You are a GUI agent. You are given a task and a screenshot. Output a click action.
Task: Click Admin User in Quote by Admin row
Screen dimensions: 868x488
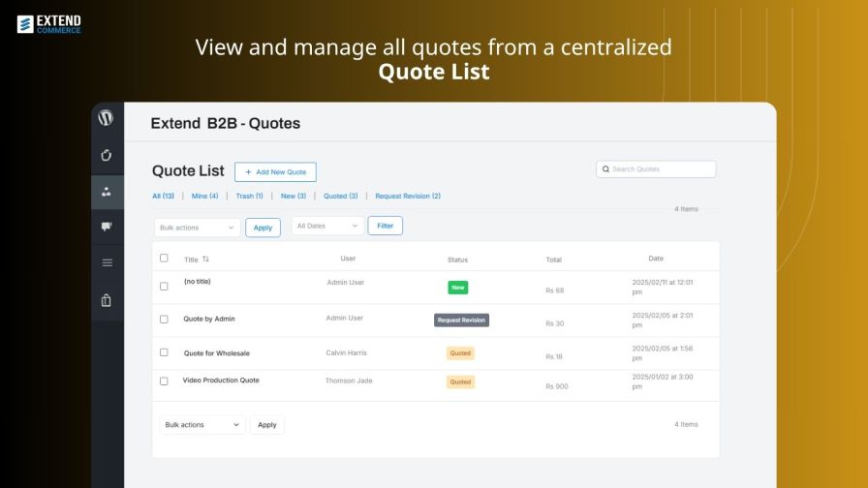(344, 318)
